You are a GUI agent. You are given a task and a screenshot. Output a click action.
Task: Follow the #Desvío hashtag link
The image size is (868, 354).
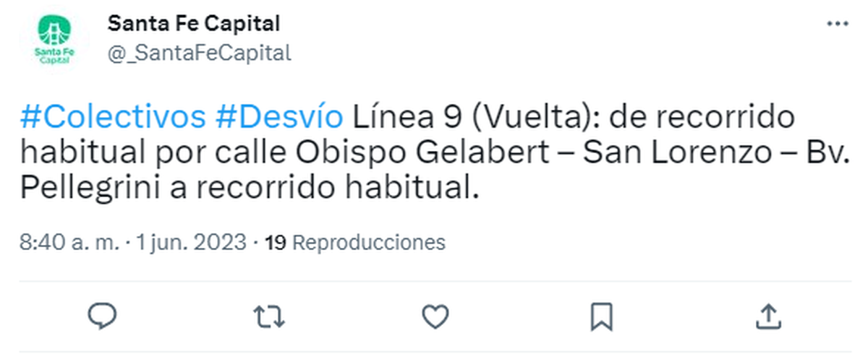279,117
